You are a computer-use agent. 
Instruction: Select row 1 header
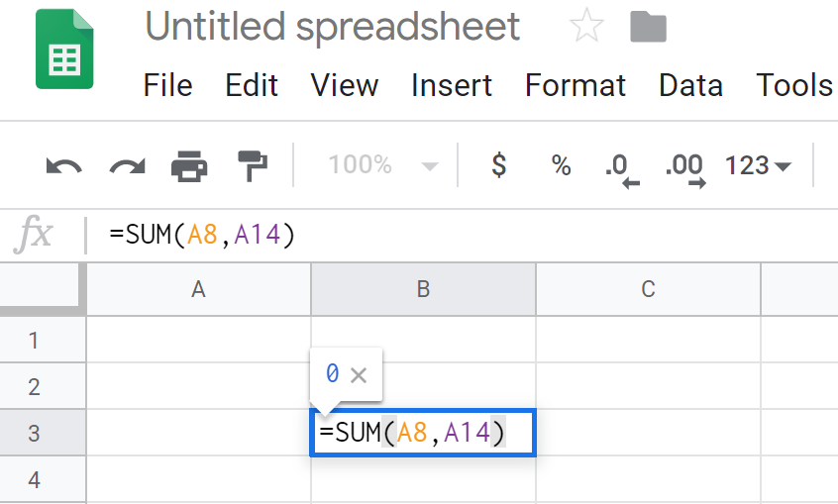[x=43, y=340]
